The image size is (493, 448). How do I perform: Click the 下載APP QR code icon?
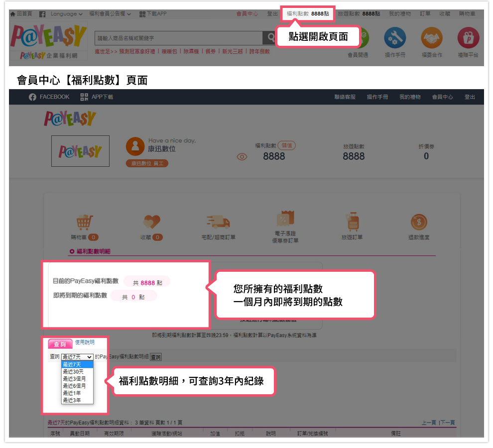[142, 14]
